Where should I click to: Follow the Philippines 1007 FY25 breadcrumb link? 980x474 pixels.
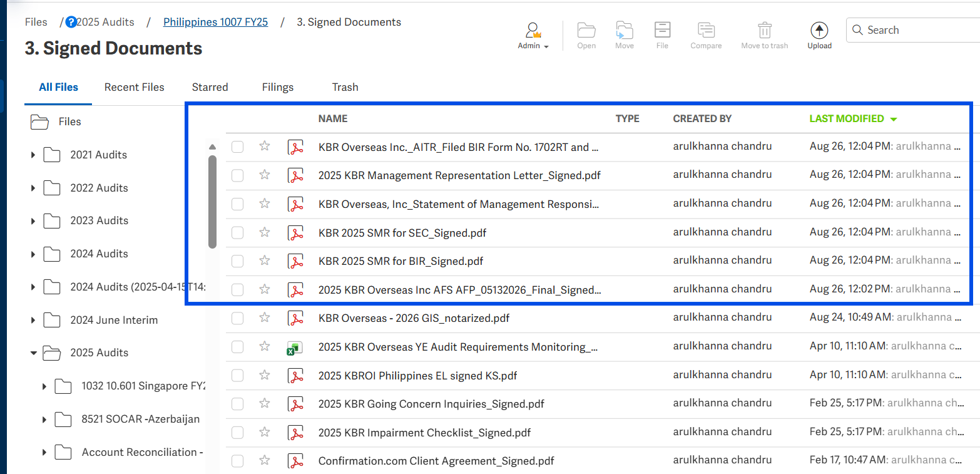pyautogui.click(x=216, y=22)
